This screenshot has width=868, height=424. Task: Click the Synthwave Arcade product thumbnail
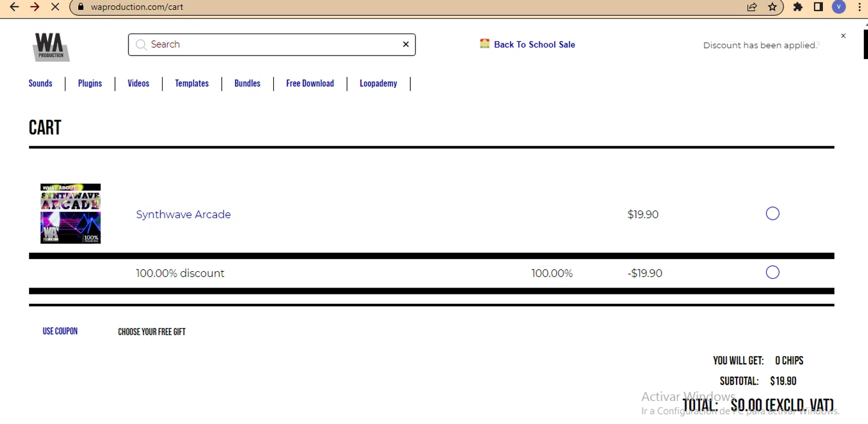click(71, 213)
